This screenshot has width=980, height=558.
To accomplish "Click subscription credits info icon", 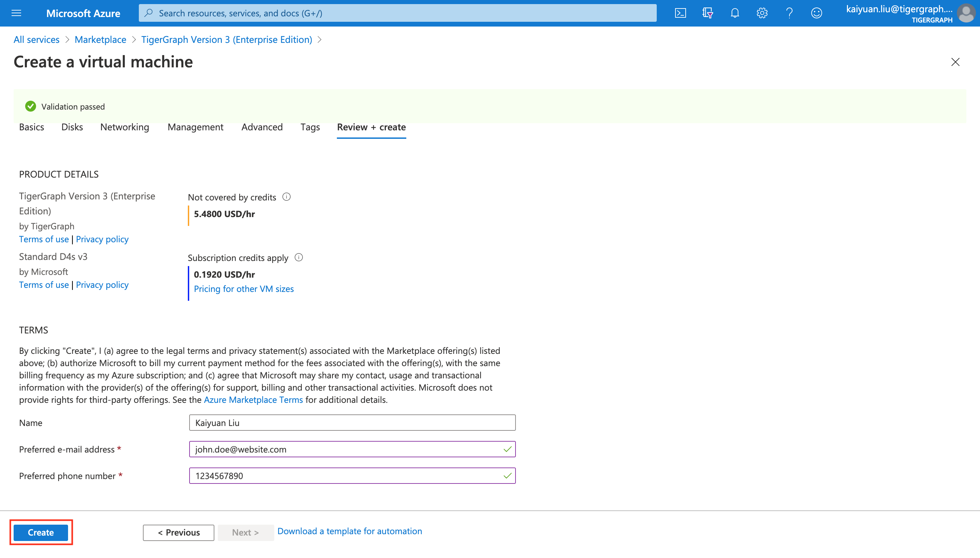I will pyautogui.click(x=297, y=257).
